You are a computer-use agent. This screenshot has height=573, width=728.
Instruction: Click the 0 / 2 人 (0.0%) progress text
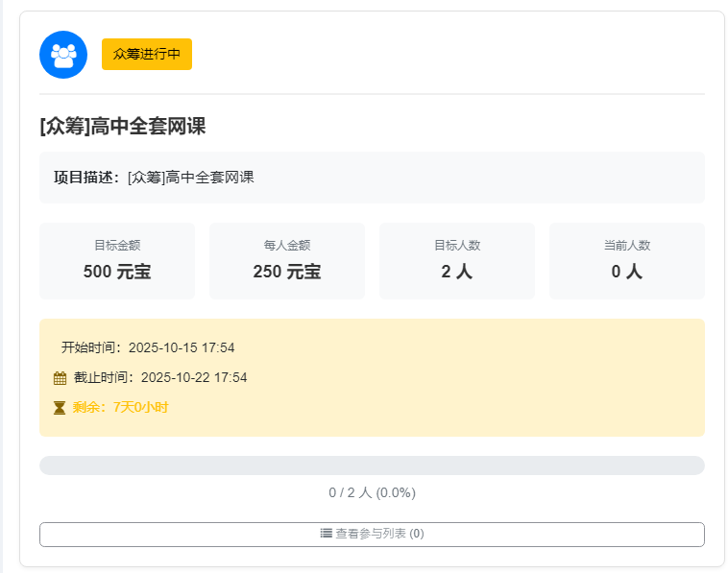pos(372,492)
